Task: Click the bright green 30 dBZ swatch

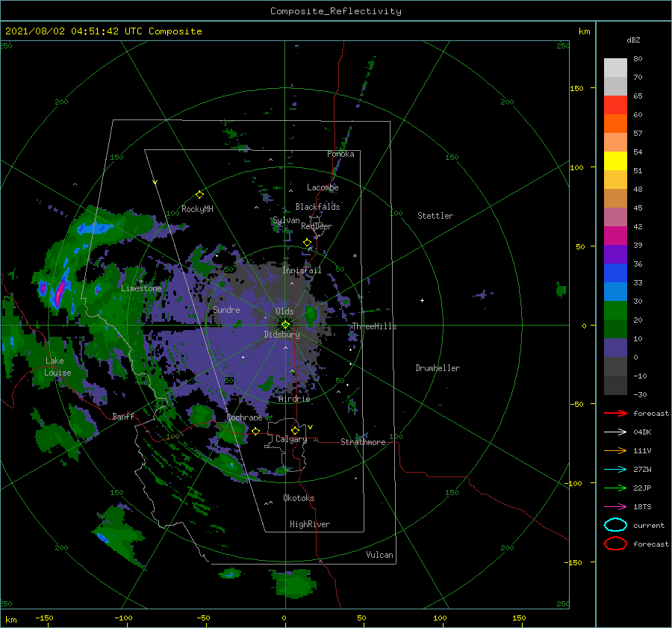Action: tap(615, 311)
